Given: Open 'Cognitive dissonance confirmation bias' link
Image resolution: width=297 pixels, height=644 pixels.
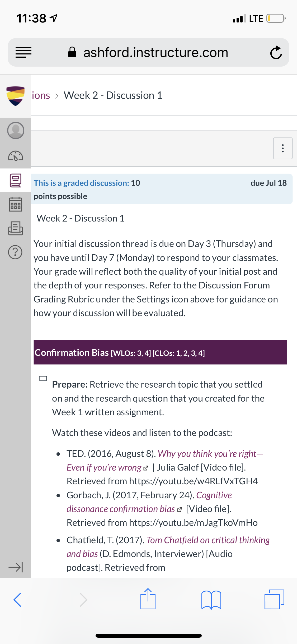Looking at the screenshot, I should pyautogui.click(x=149, y=502).
